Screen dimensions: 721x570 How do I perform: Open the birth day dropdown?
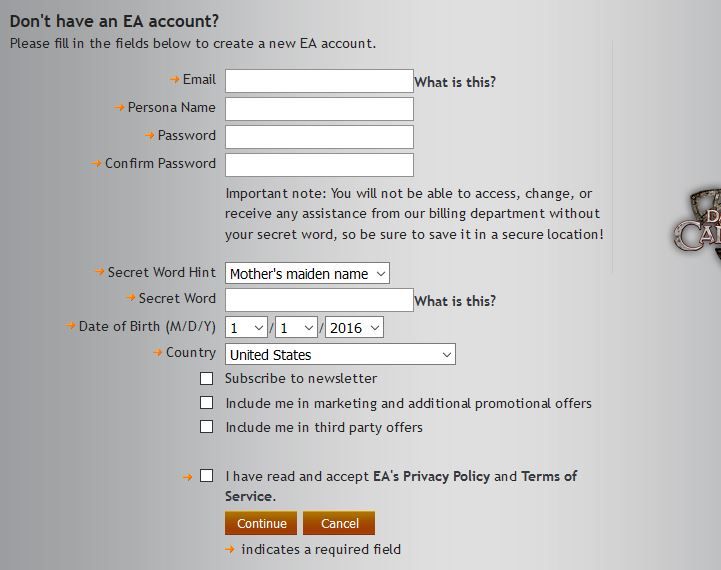[x=296, y=327]
